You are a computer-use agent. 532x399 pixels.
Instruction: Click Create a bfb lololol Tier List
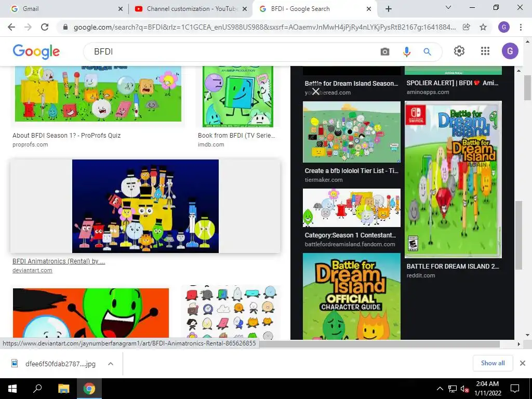[x=352, y=170]
